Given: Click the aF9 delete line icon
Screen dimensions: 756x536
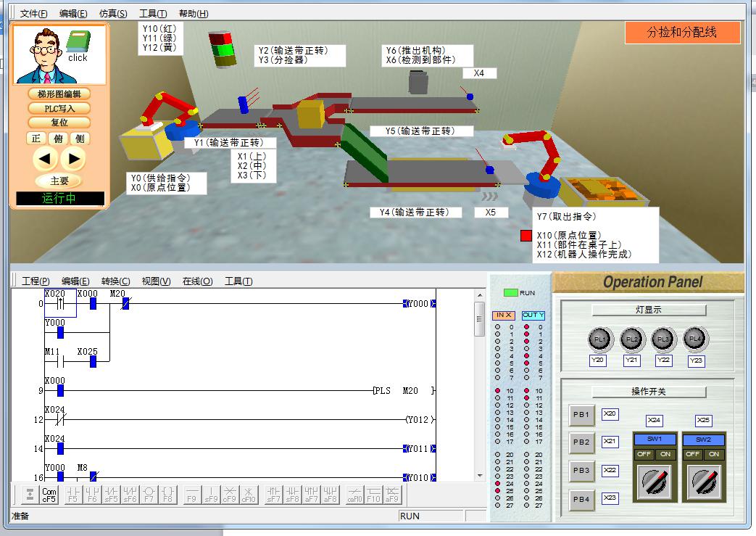Looking at the screenshot, I should point(392,495).
